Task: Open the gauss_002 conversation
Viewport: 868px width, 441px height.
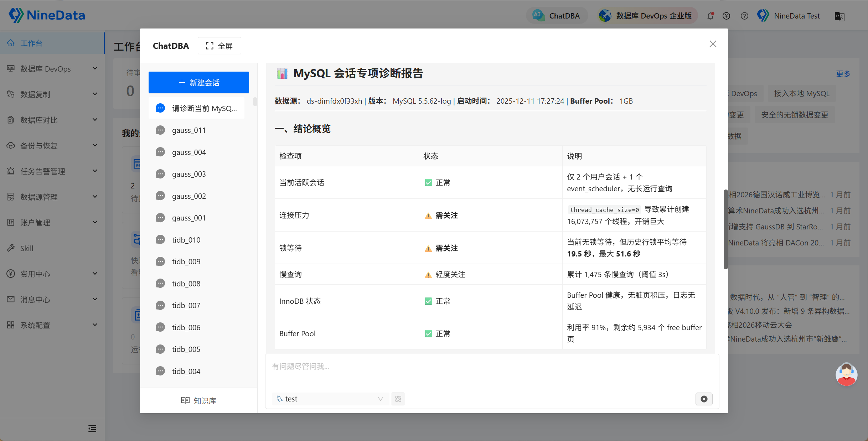Action: [x=197, y=196]
